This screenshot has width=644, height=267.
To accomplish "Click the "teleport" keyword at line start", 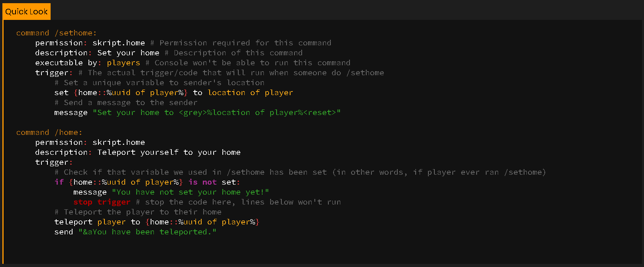I will 73,222.
